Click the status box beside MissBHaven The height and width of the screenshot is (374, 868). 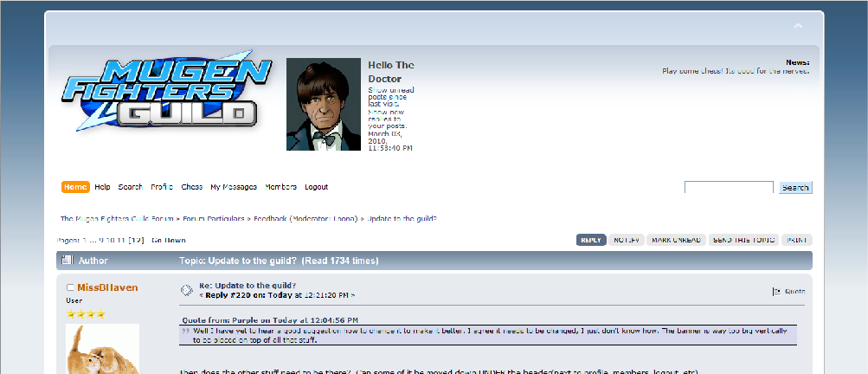pyautogui.click(x=70, y=287)
